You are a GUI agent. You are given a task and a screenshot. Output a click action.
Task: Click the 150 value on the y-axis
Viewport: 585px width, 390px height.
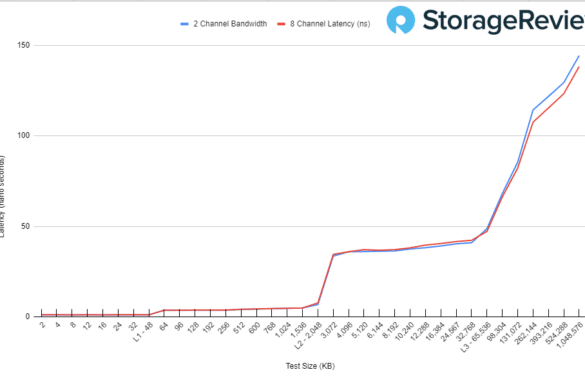[23, 45]
